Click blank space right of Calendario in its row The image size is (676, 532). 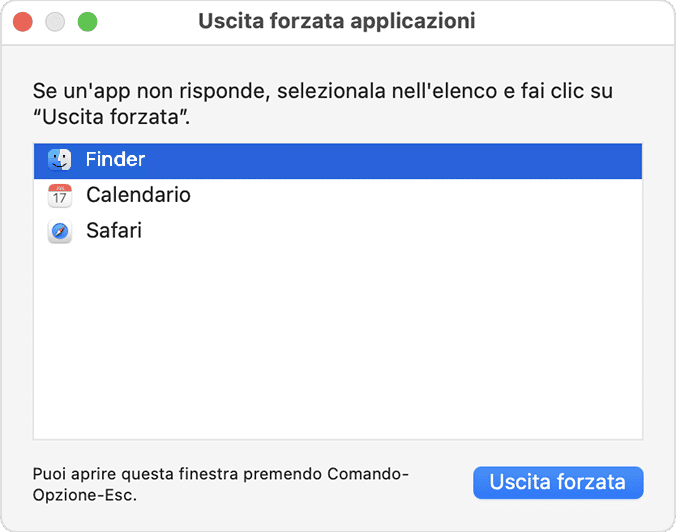click(420, 196)
